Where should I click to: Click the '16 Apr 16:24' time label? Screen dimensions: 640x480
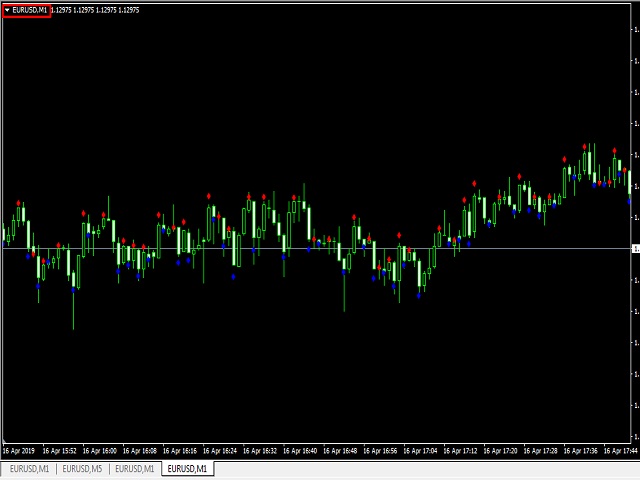(x=220, y=451)
